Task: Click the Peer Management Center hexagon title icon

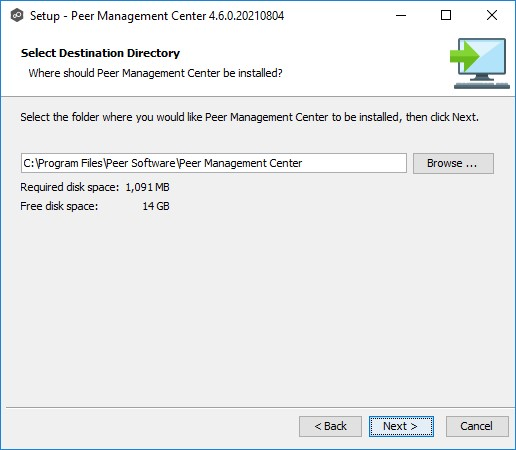Action: point(17,15)
